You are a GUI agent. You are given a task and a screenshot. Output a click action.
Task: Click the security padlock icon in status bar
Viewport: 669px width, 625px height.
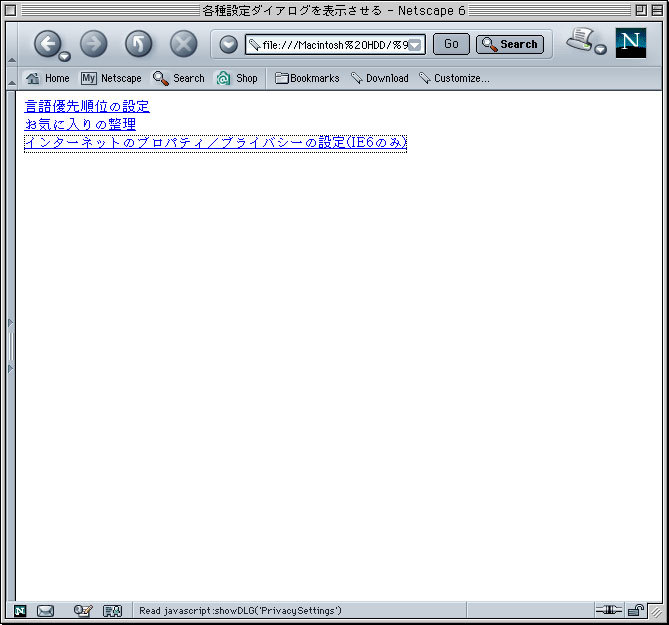coord(636,610)
